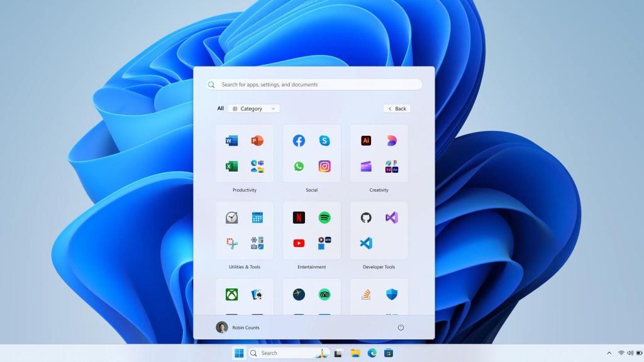Open the Word icon in Productivity
Screen dimensions: 644x362
(x=231, y=140)
